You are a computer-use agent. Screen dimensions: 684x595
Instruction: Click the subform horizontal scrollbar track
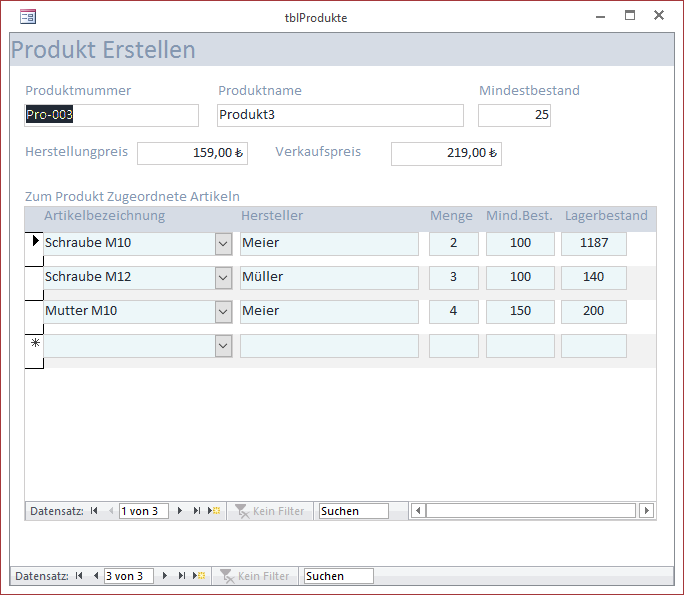[531, 510]
